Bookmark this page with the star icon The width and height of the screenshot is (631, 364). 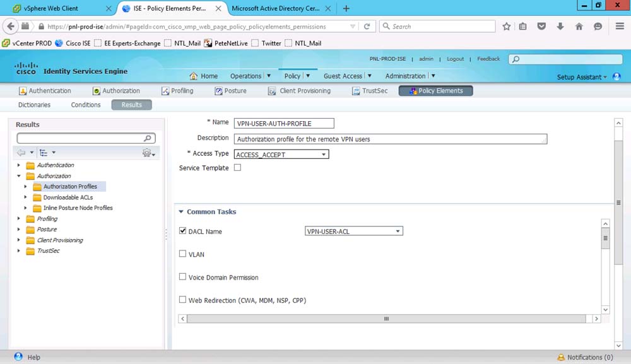[x=506, y=26]
